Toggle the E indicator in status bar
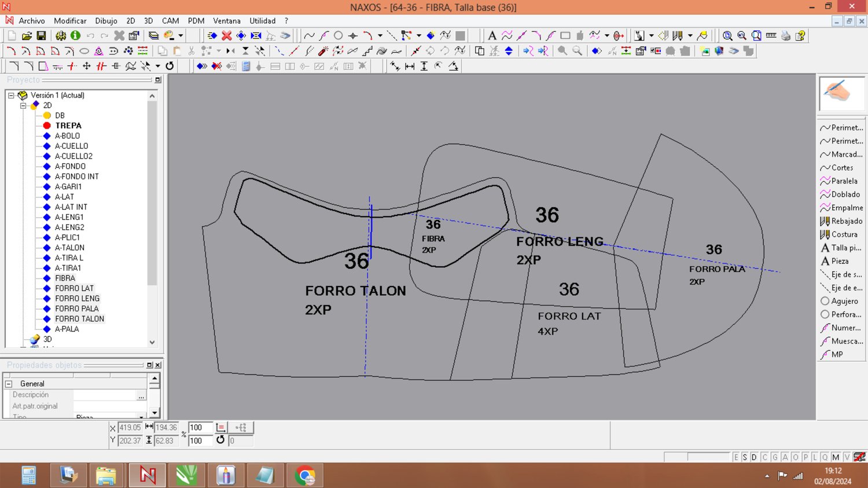 736,457
